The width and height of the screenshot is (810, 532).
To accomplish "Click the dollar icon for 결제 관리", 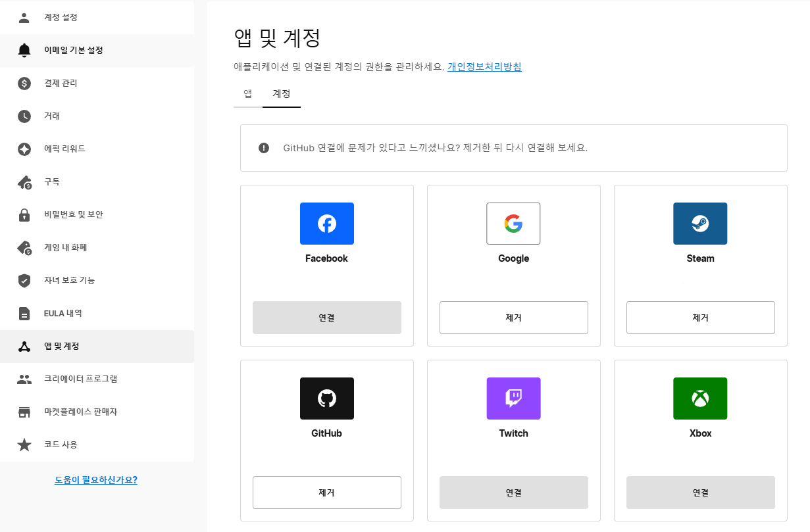I will pyautogui.click(x=24, y=84).
